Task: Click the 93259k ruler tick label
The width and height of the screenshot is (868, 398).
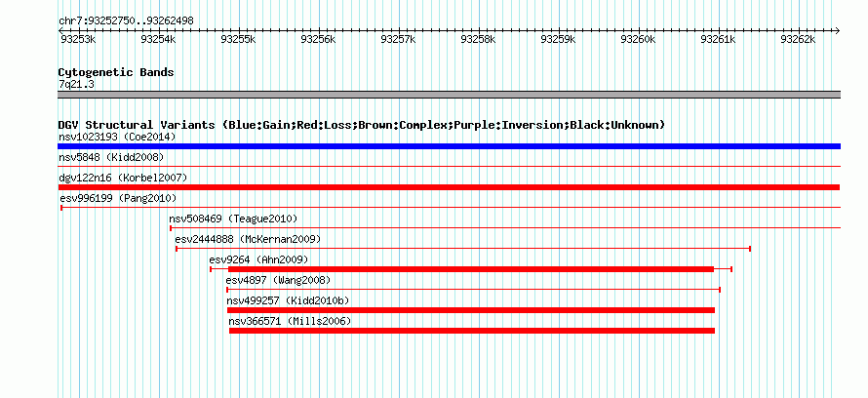Action: click(x=559, y=39)
